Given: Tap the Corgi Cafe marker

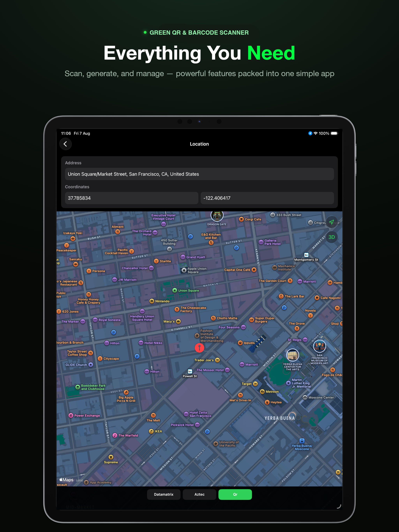Looking at the screenshot, I should 241,219.
